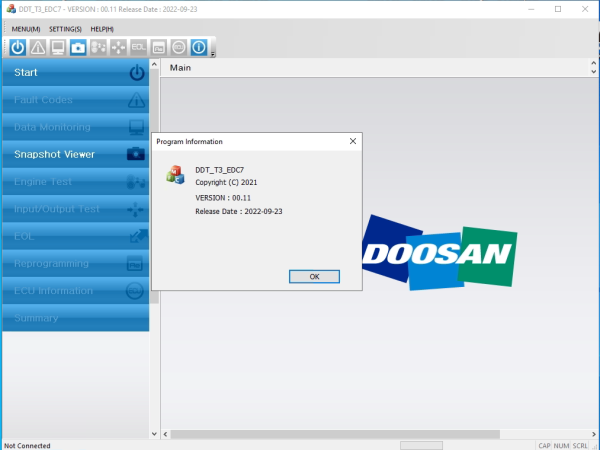Viewport: 600px width, 450px height.
Task: Open the HELP(H) menu
Action: coord(102,29)
